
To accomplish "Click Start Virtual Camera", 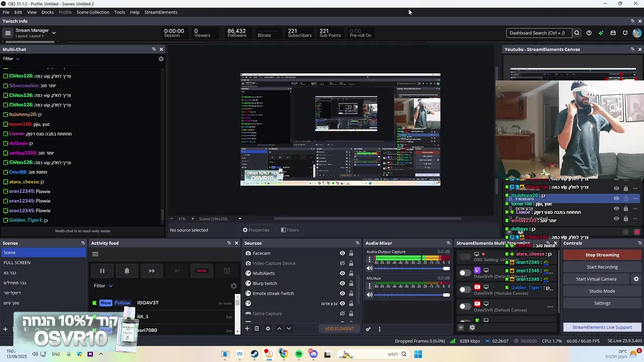I will click(x=596, y=279).
